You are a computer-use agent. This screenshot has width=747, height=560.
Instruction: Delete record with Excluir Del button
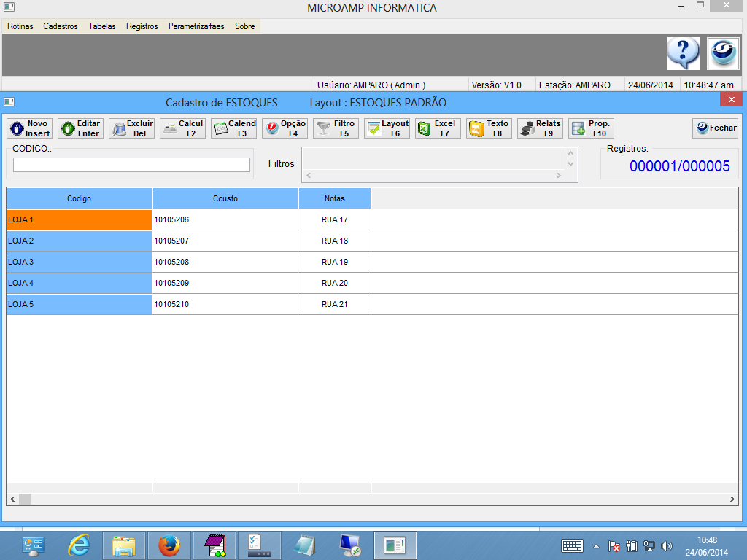131,128
